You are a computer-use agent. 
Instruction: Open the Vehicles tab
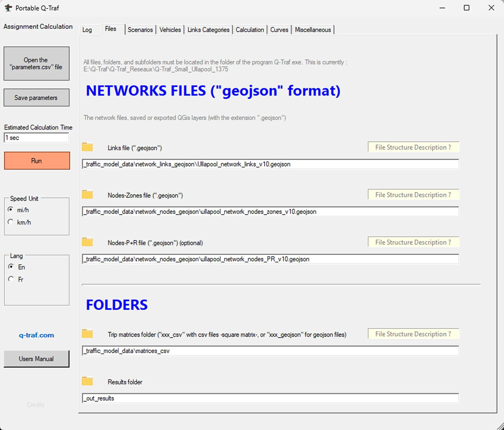coord(170,29)
